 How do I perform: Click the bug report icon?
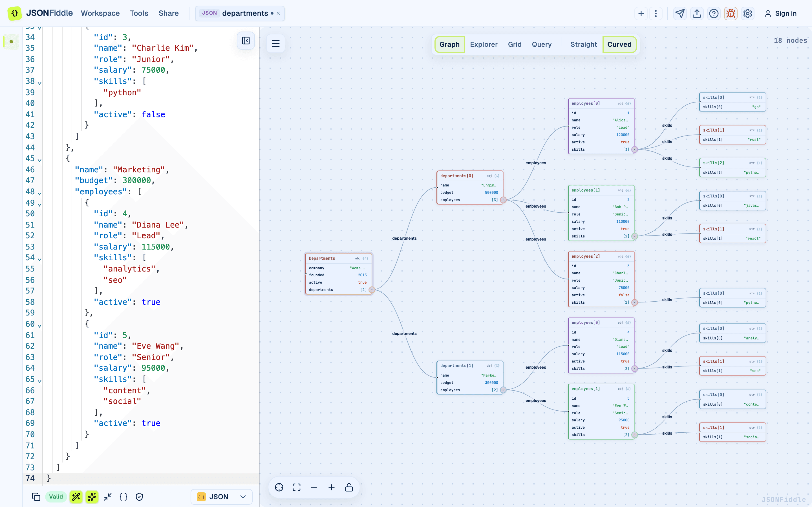(x=731, y=14)
